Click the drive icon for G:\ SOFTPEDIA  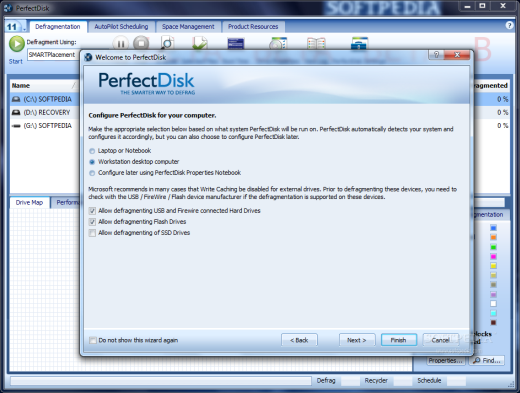tap(16, 126)
